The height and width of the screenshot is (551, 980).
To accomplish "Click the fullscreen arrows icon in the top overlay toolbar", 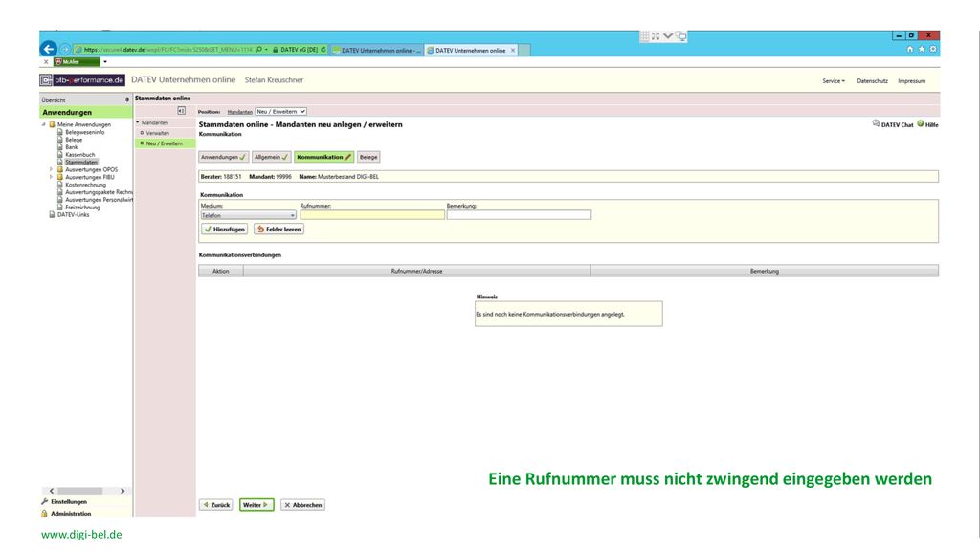I will click(x=656, y=36).
